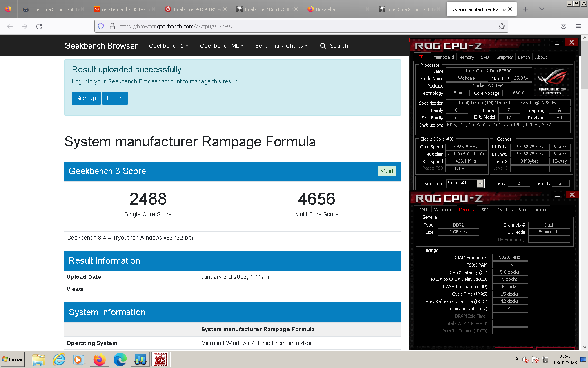Click the Valid badge
Image resolution: width=588 pixels, height=368 pixels.
tap(387, 171)
